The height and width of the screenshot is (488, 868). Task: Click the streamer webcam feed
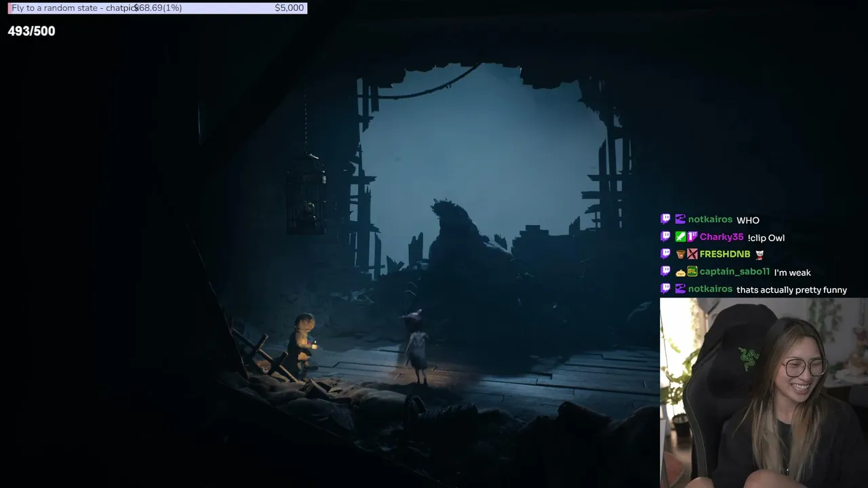point(764,392)
